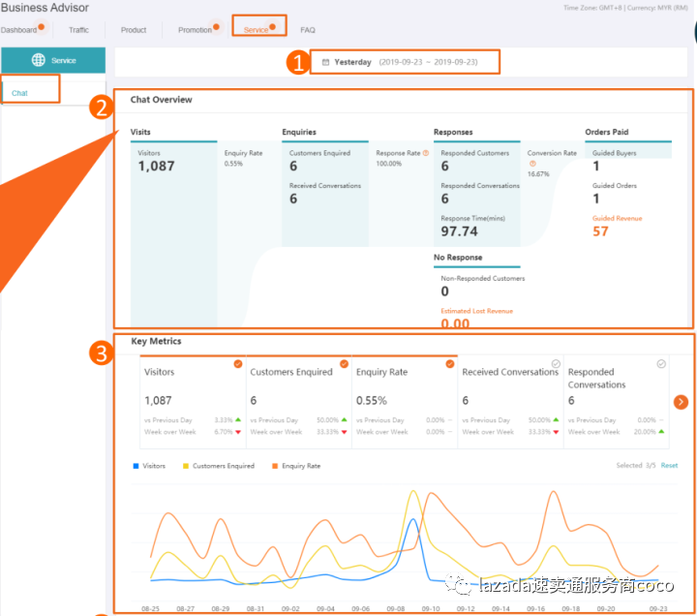Open the FAQ tab
The width and height of the screenshot is (697, 616).
pyautogui.click(x=308, y=30)
